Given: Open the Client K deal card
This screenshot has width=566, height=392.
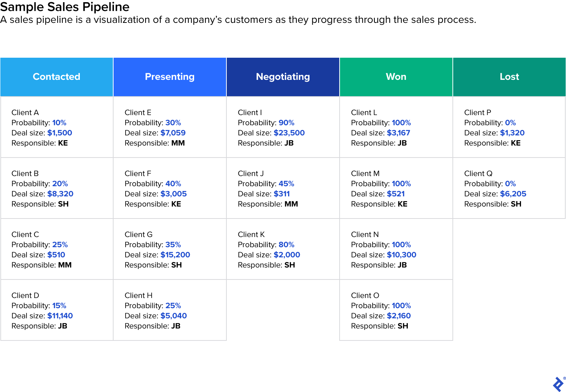Looking at the screenshot, I should tap(283, 249).
